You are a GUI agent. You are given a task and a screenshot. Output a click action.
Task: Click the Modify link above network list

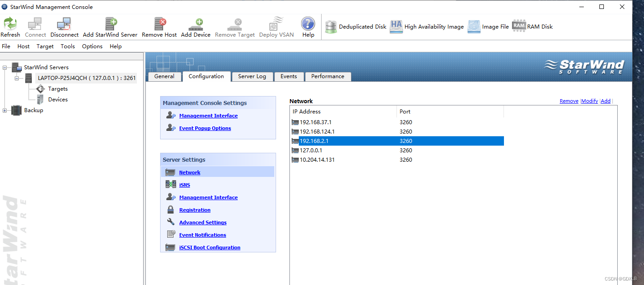590,101
